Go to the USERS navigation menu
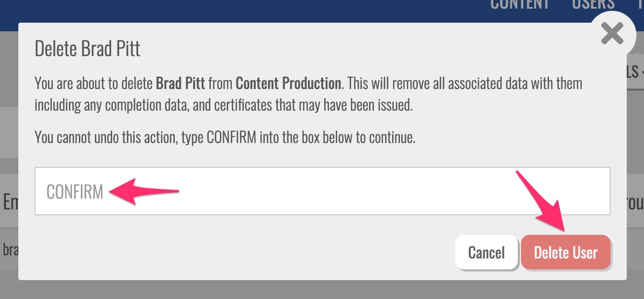Viewport: 644px width, 299px height. [x=593, y=4]
